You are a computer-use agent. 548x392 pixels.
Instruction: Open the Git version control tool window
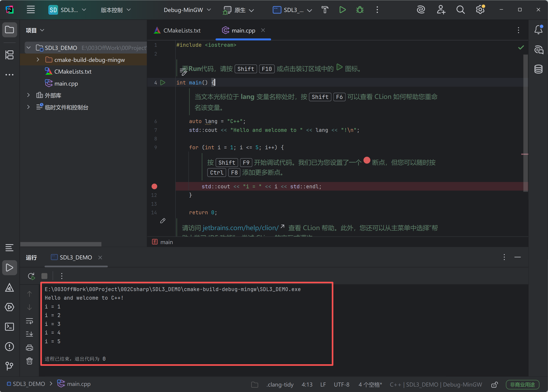coord(9,366)
